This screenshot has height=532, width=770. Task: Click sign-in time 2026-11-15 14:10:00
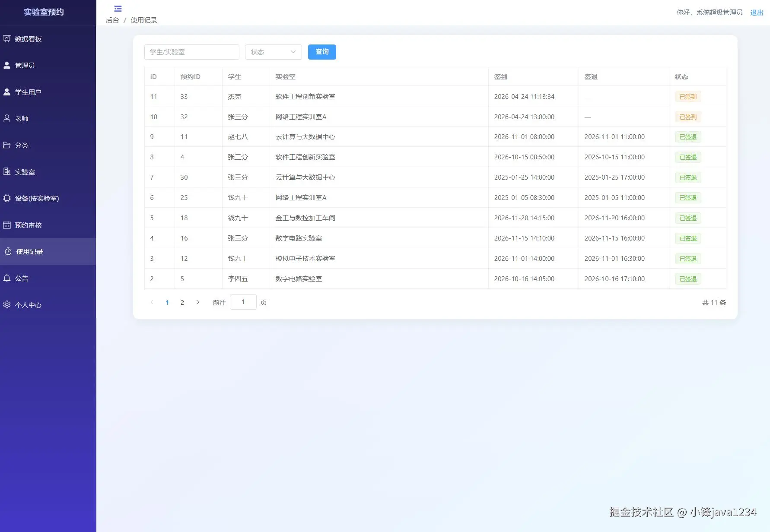click(524, 238)
